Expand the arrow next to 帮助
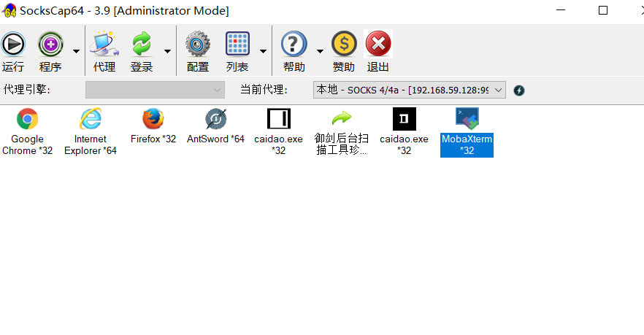 (x=320, y=51)
